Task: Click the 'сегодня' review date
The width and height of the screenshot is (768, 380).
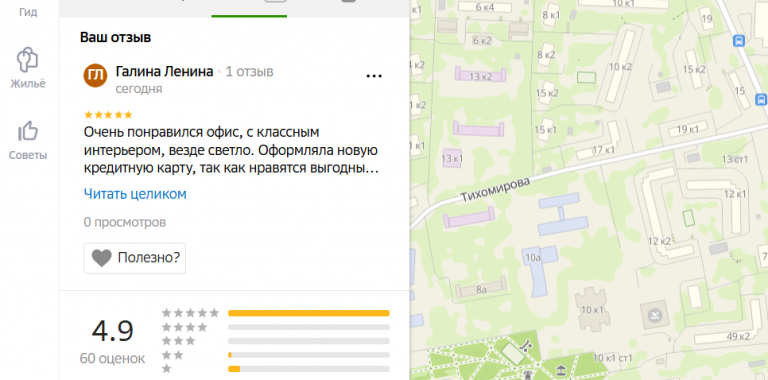Action: [x=139, y=89]
